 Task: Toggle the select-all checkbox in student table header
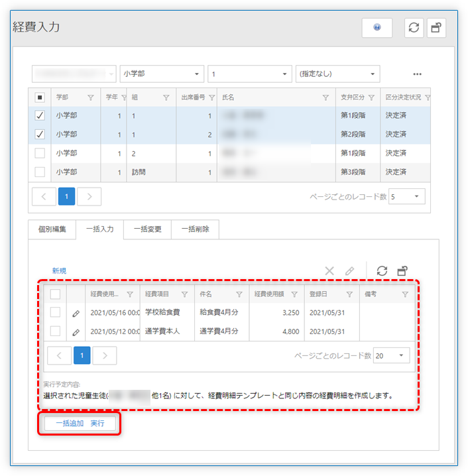coord(40,97)
